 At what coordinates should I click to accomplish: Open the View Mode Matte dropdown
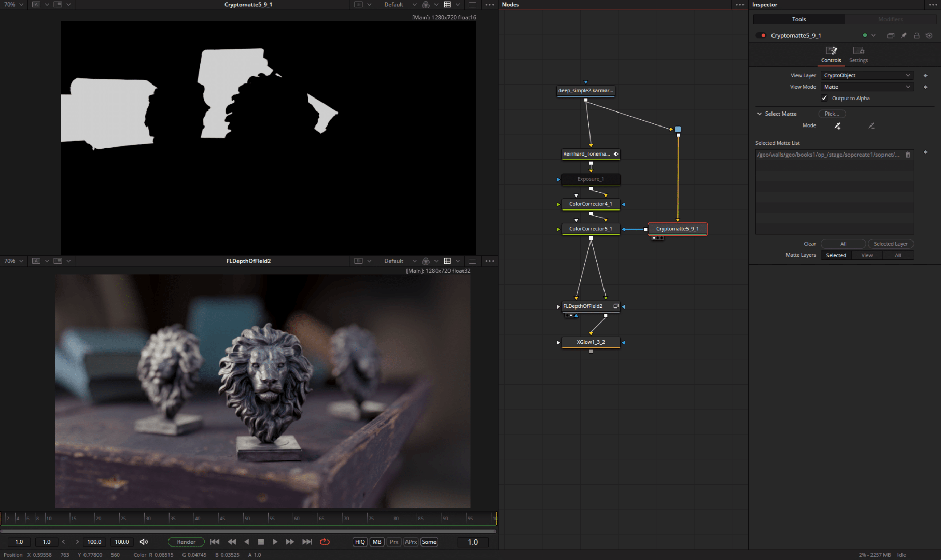(x=867, y=87)
